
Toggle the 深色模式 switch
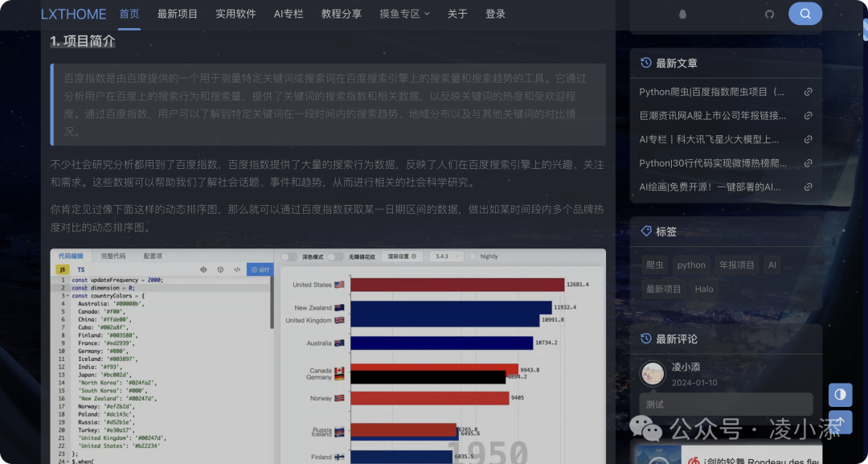point(289,257)
